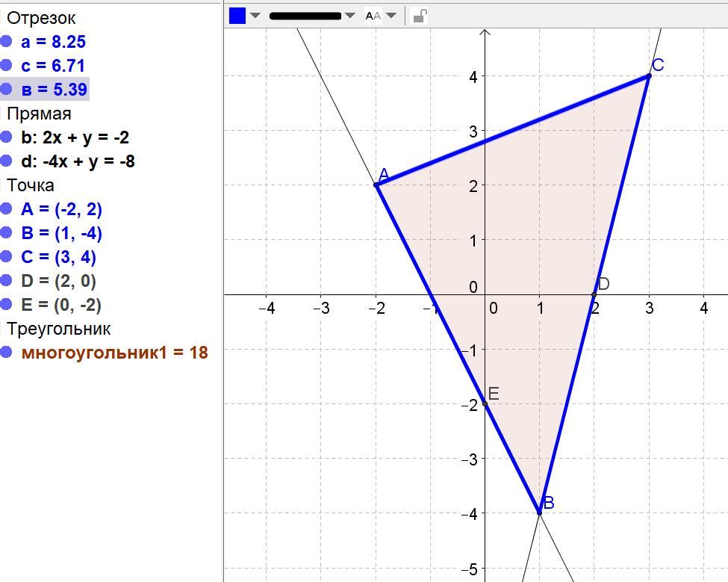Select the Отрезок category header
This screenshot has width=728, height=582.
pos(41,18)
